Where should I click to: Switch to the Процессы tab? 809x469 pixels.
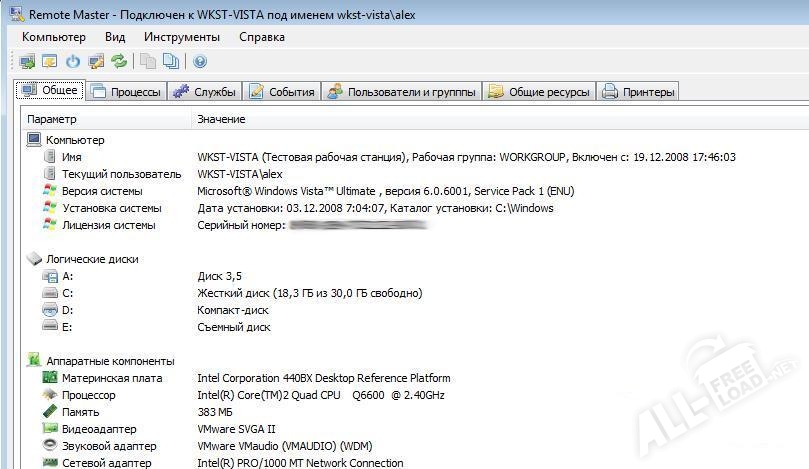pyautogui.click(x=126, y=92)
